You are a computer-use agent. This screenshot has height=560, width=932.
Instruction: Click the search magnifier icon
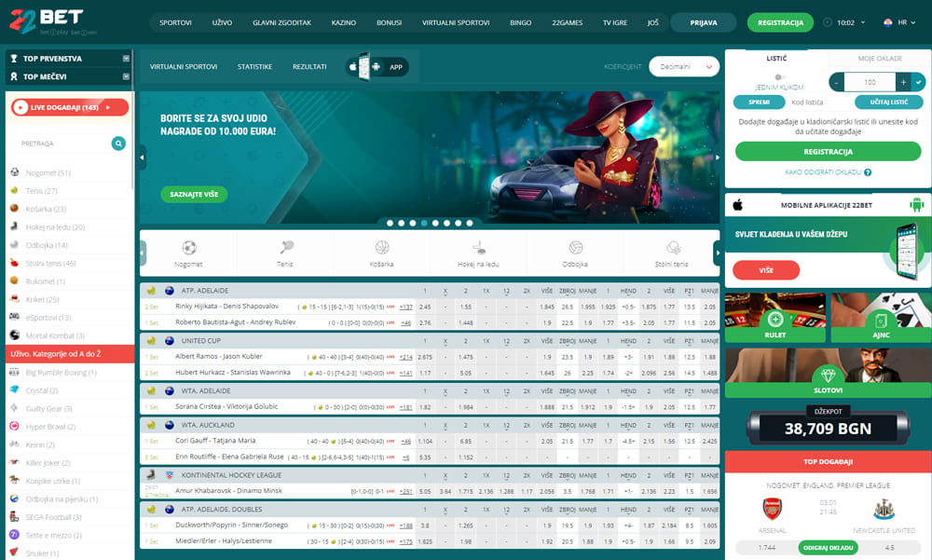coord(118,143)
